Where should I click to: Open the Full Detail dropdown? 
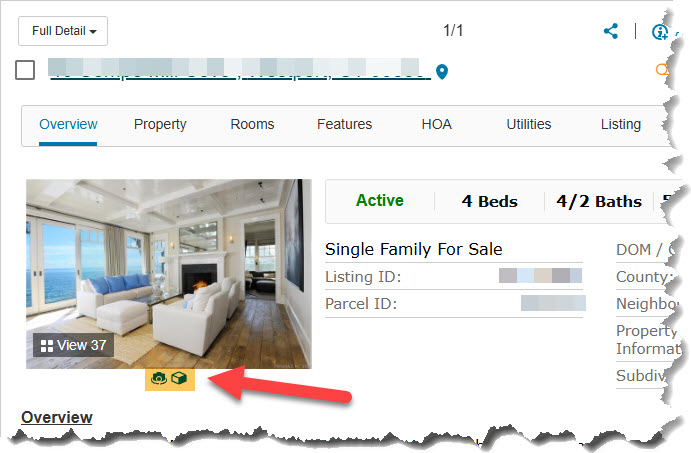coord(63,31)
